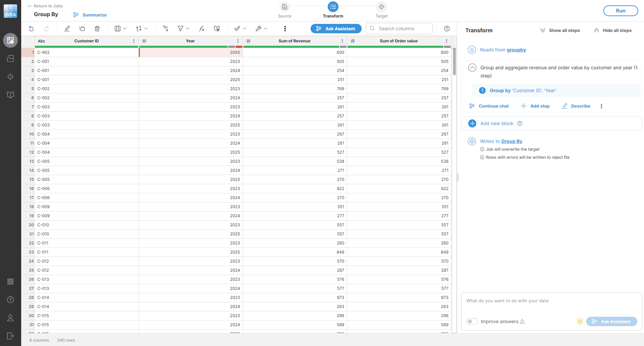Open the apps grid in left sidebar
This screenshot has height=346, width=644.
tap(10, 281)
